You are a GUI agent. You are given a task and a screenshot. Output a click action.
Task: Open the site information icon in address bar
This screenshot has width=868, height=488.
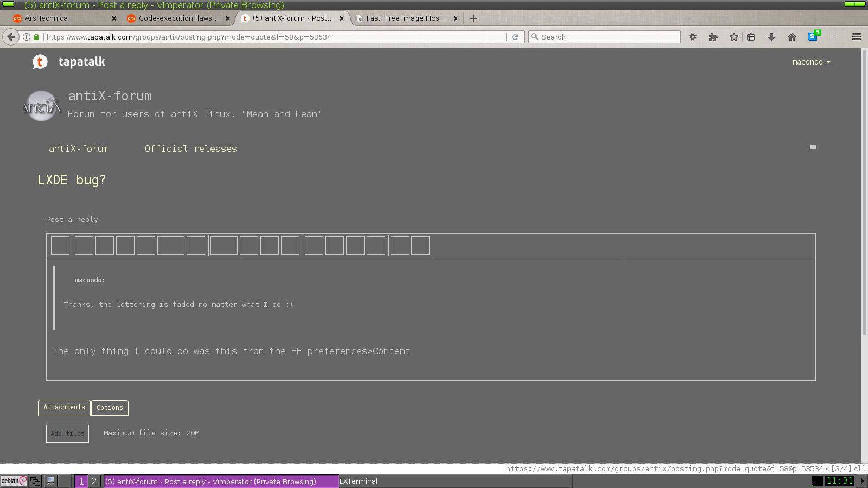coord(27,37)
